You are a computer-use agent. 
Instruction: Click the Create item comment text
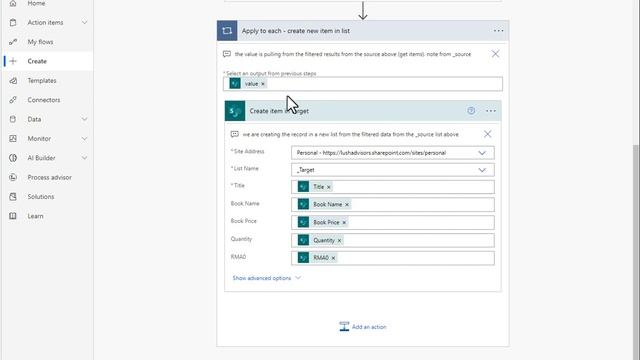[350, 134]
